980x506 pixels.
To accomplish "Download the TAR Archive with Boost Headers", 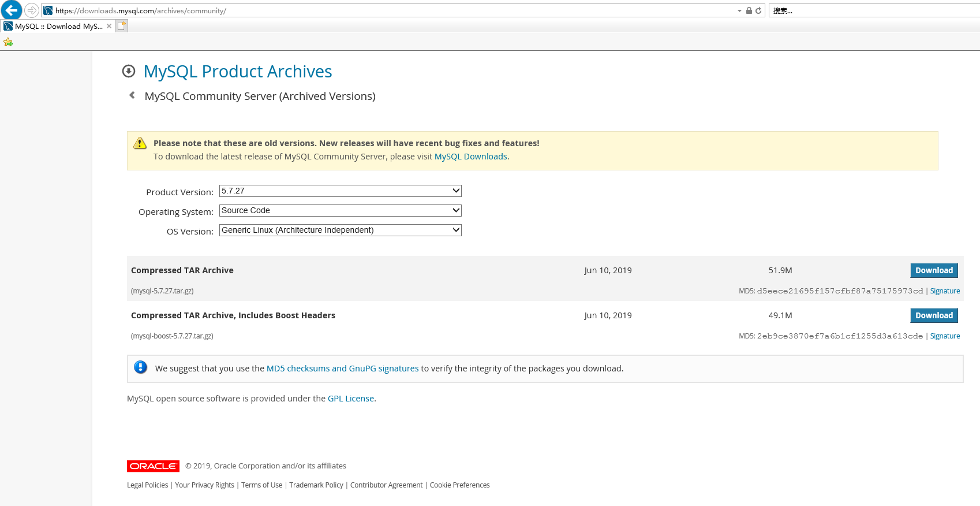I will point(934,315).
